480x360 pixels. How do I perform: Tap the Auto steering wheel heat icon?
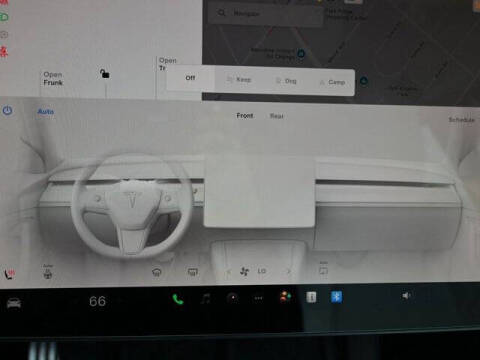48,272
